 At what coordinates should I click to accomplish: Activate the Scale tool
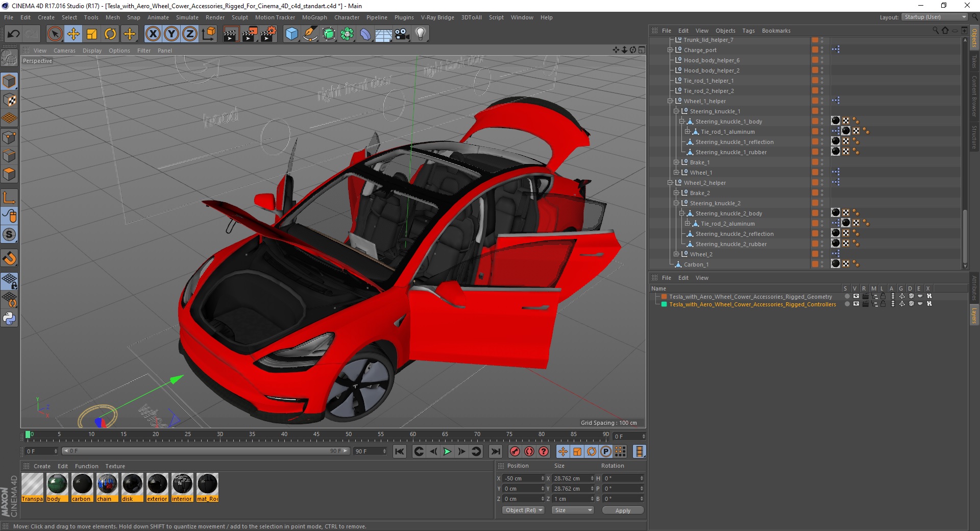click(92, 34)
